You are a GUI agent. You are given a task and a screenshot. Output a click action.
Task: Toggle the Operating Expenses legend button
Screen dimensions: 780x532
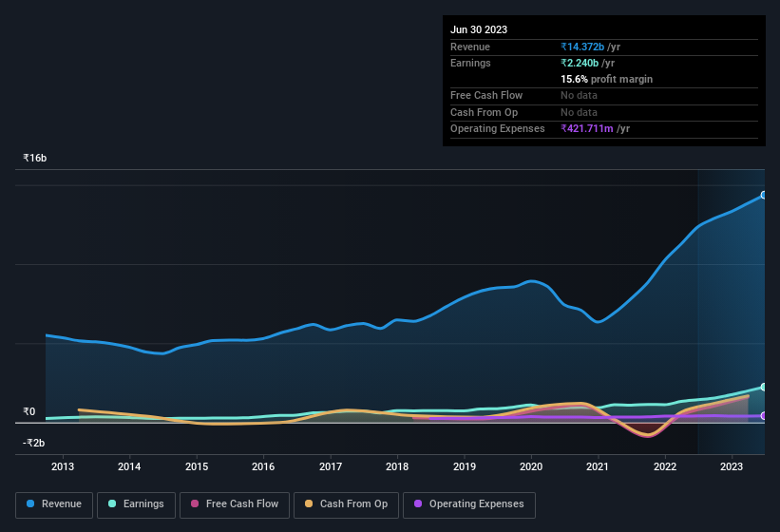point(469,504)
